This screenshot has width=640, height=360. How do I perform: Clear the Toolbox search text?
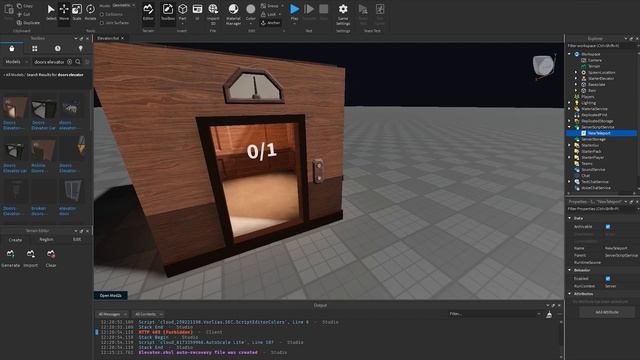pos(69,62)
